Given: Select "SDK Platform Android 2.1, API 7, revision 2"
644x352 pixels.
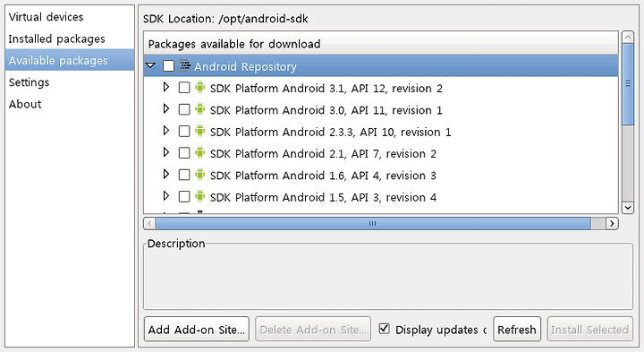Looking at the screenshot, I should click(x=323, y=154).
